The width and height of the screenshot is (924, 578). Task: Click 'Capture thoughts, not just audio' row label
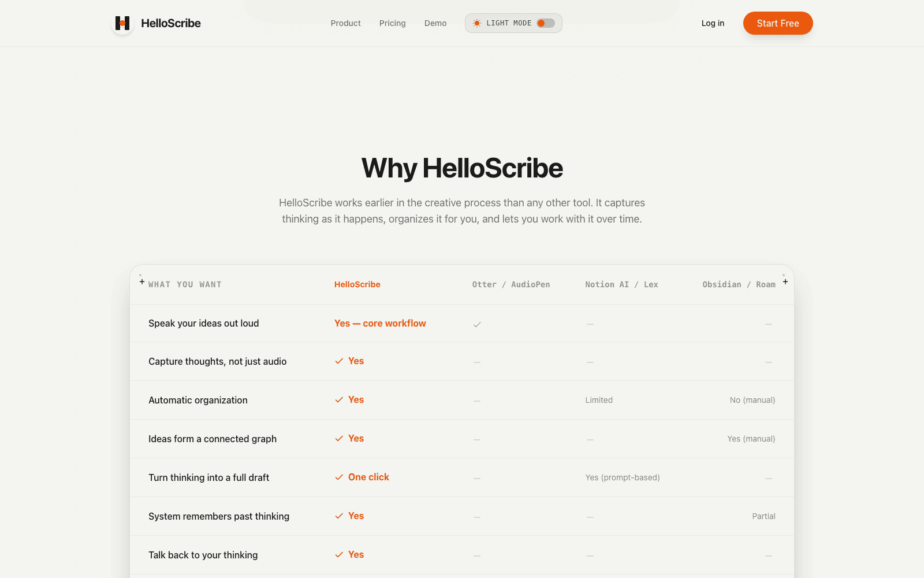[x=218, y=361]
